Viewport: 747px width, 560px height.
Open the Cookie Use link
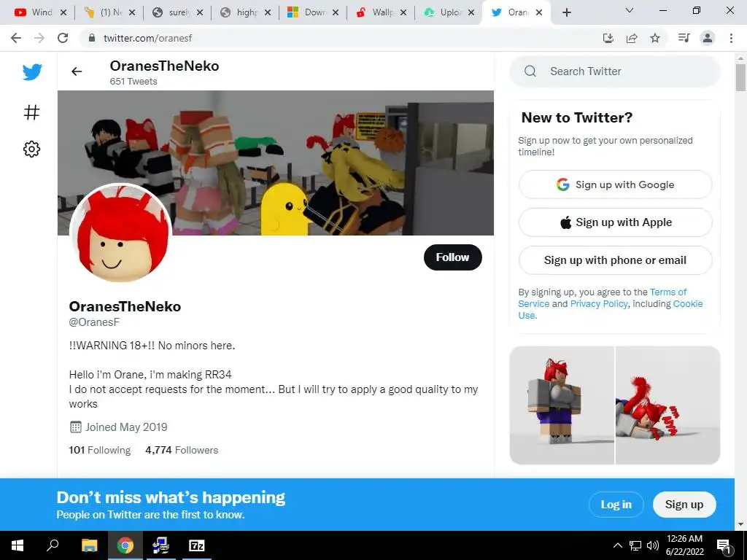(x=687, y=304)
